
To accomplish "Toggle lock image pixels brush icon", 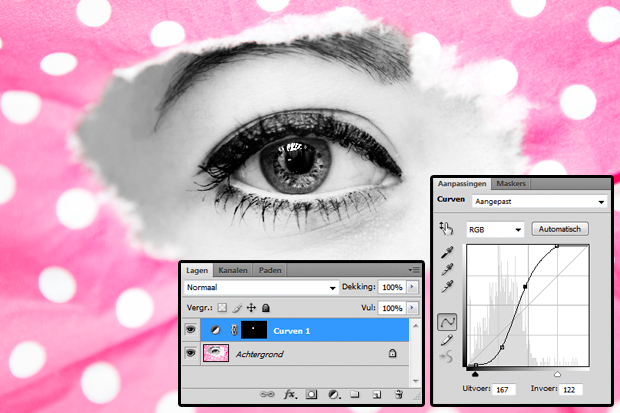I will pos(237,308).
